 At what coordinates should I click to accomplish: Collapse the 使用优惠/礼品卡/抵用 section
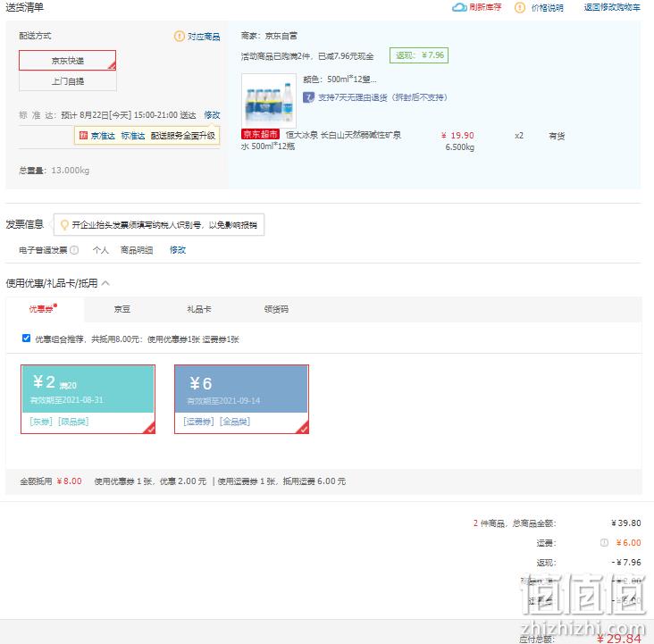click(106, 283)
